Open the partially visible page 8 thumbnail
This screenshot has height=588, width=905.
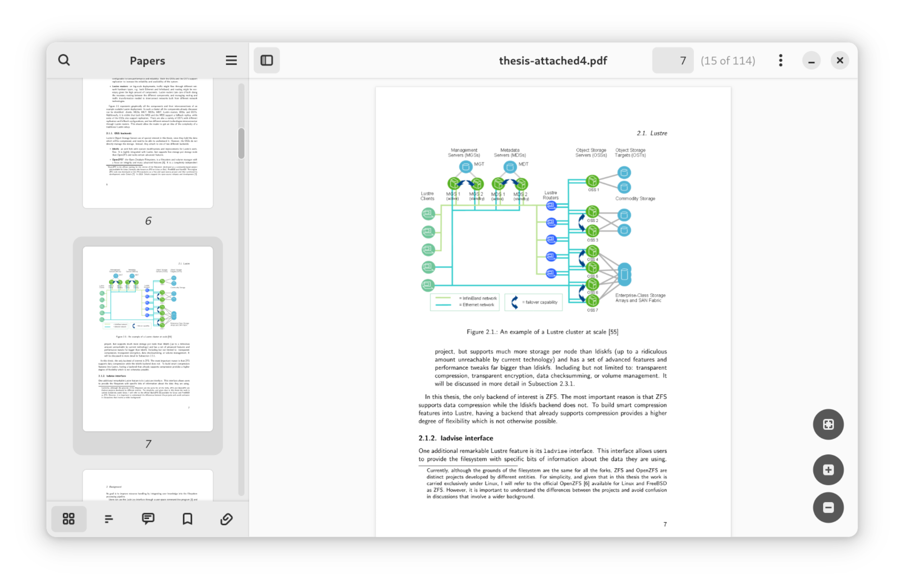tap(148, 485)
